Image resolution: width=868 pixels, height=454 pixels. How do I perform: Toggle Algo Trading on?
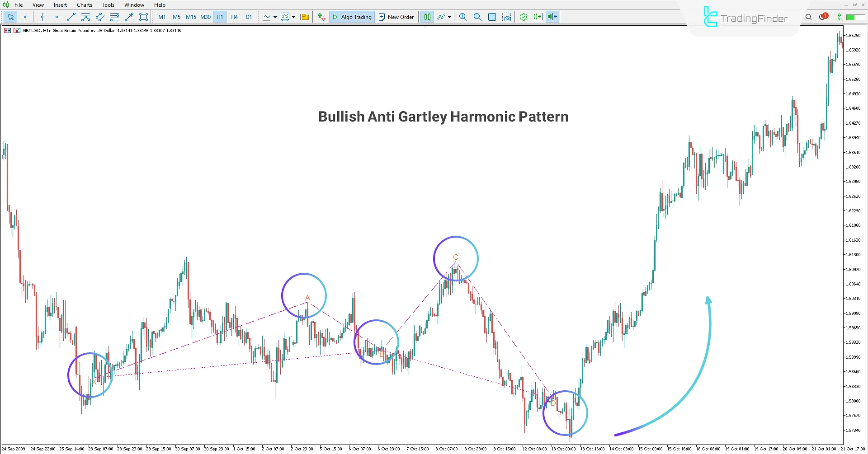352,17
